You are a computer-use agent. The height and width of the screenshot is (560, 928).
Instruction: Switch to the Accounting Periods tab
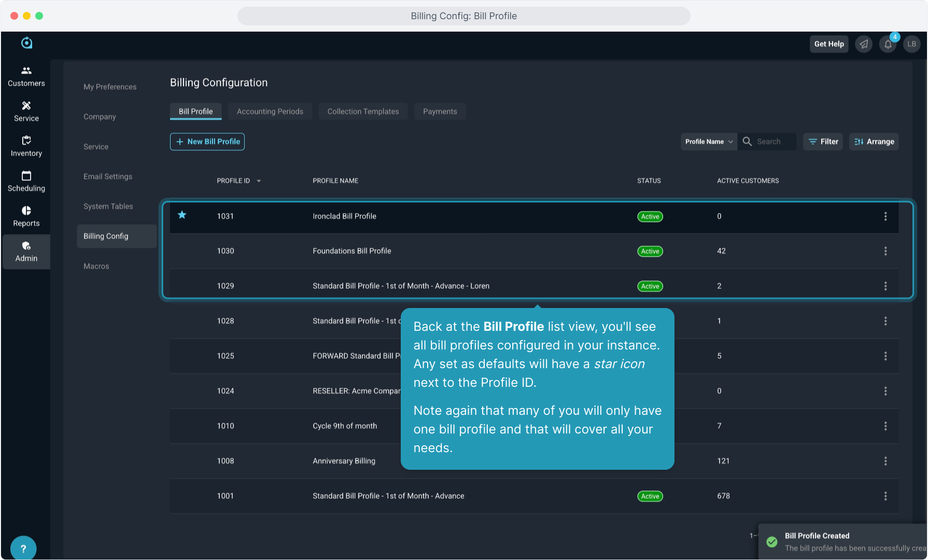click(x=270, y=111)
